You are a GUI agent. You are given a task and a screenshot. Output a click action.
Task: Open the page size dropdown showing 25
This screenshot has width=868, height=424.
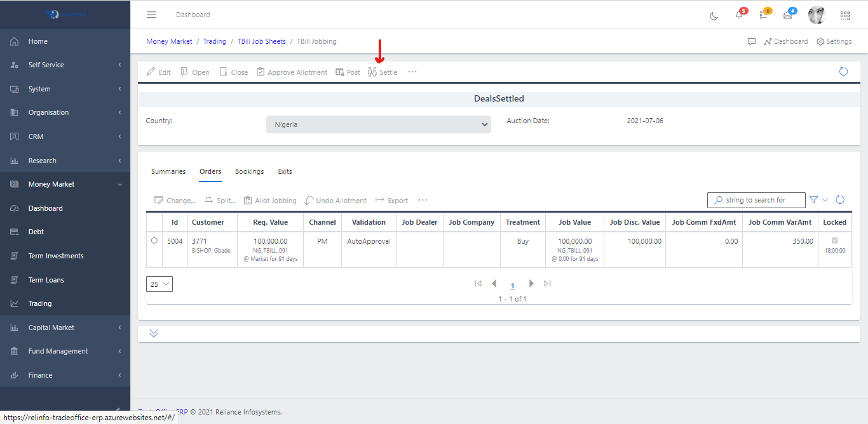coord(159,284)
